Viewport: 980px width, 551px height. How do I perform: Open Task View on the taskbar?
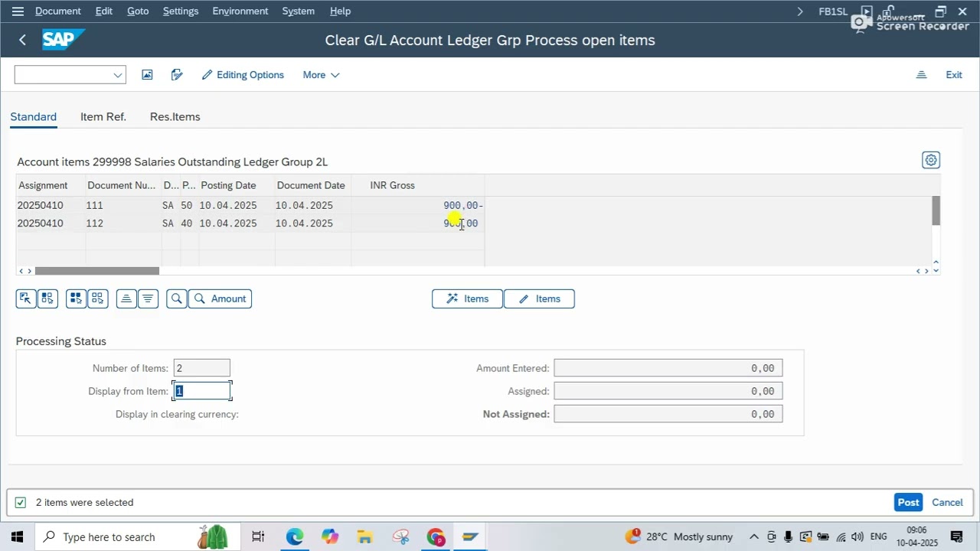pos(258,536)
